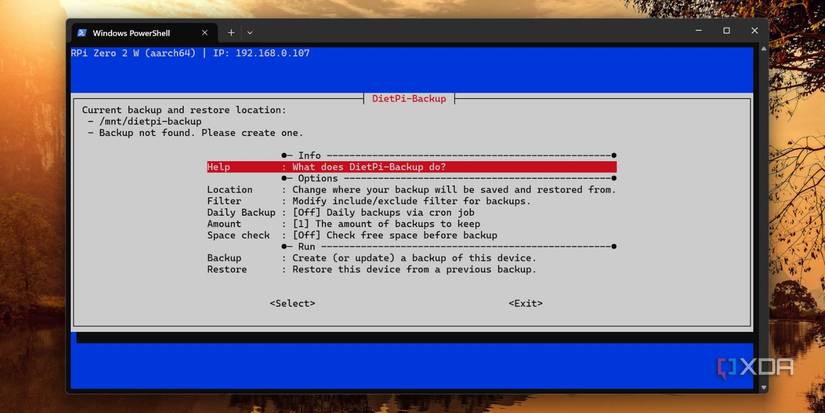Toggle the Daily Backup option
The width and height of the screenshot is (825, 413).
click(340, 213)
